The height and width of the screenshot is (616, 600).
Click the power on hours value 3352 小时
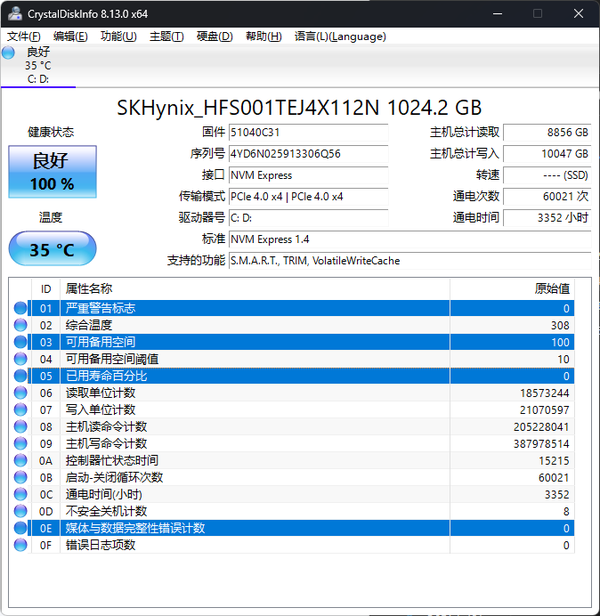[547, 218]
